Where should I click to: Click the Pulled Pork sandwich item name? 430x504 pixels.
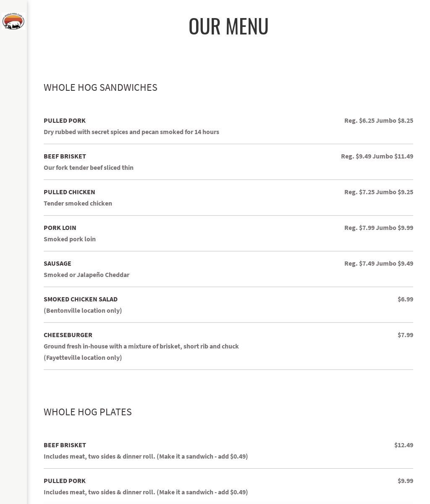65,121
